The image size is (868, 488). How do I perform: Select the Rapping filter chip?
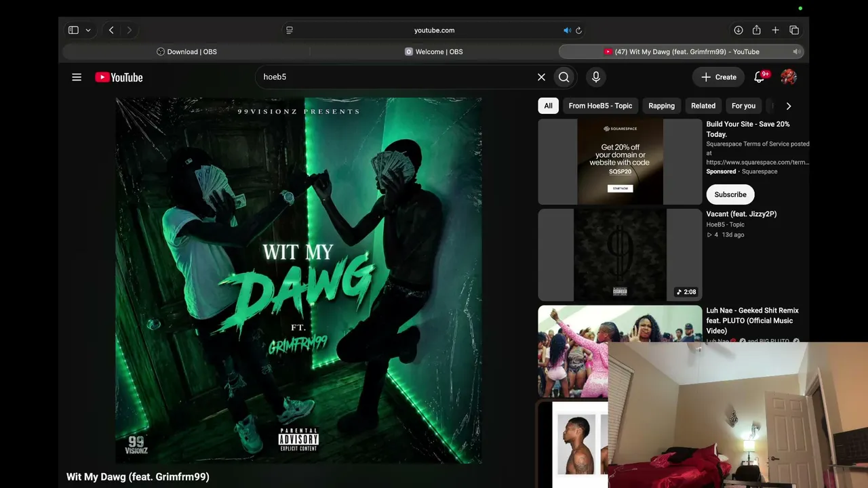pos(661,106)
